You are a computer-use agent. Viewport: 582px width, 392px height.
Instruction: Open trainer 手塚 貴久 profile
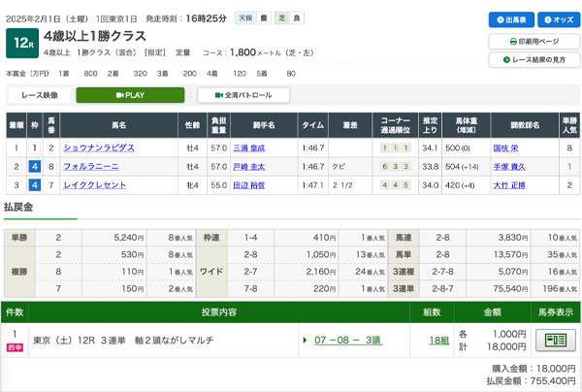tap(507, 166)
